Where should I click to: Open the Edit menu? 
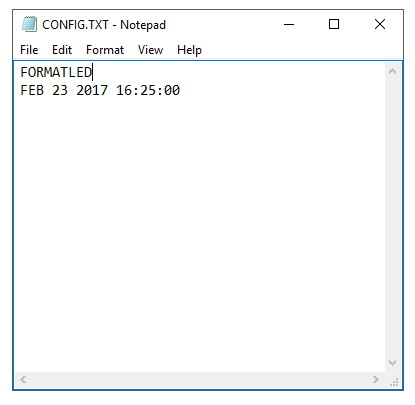click(x=62, y=50)
